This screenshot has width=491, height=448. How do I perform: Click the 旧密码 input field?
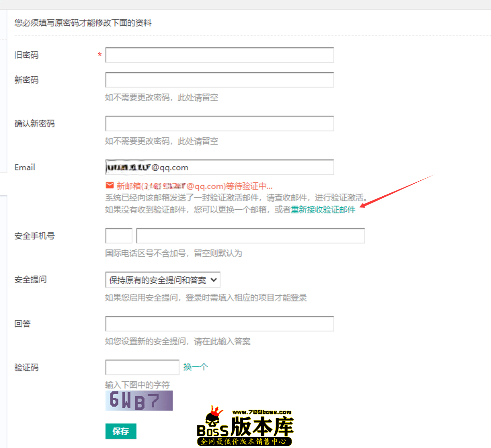tap(219, 55)
